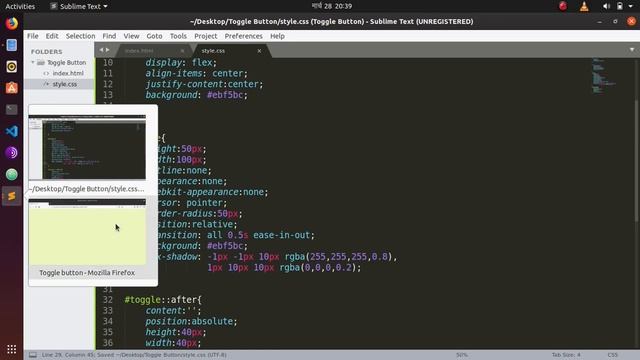Close the index.html tab
Image resolution: width=640 pixels, height=360 pixels.
182,51
